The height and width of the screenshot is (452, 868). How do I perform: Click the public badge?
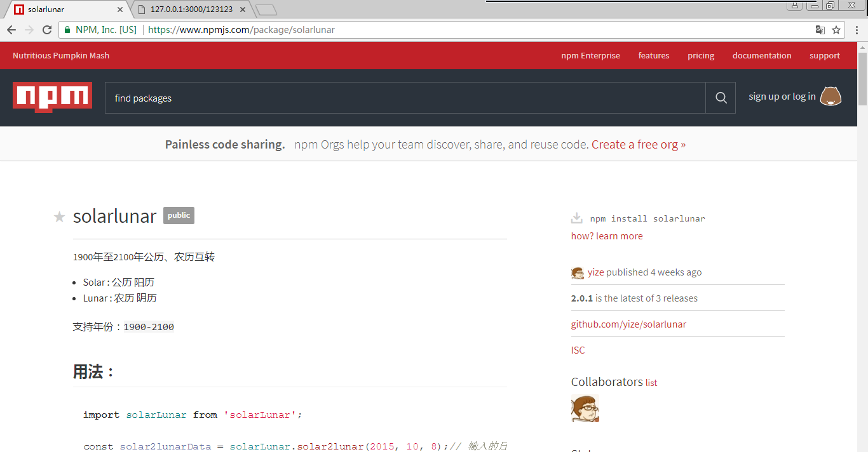point(179,215)
